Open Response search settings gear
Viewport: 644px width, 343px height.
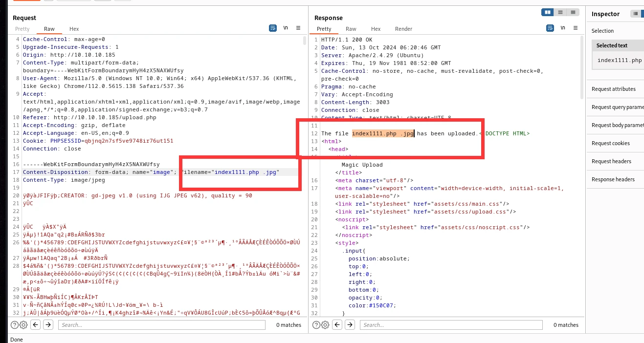(x=325, y=325)
